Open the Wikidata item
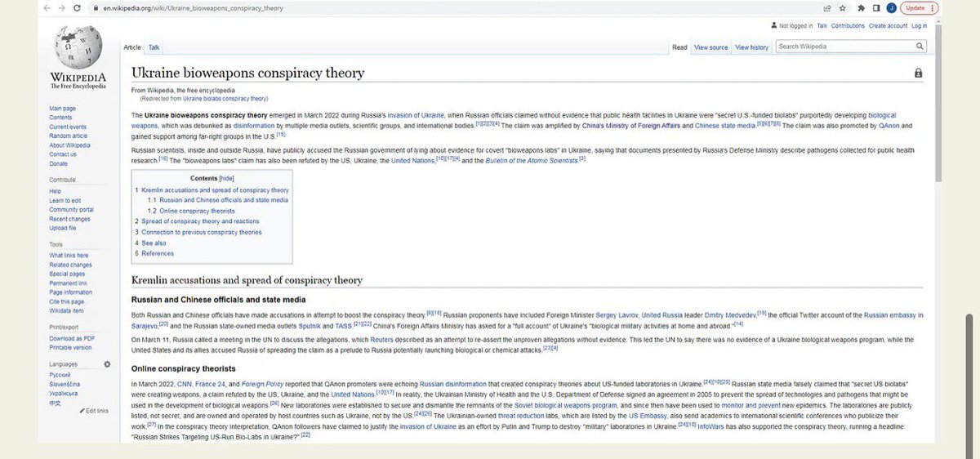The width and height of the screenshot is (980, 459). point(66,310)
